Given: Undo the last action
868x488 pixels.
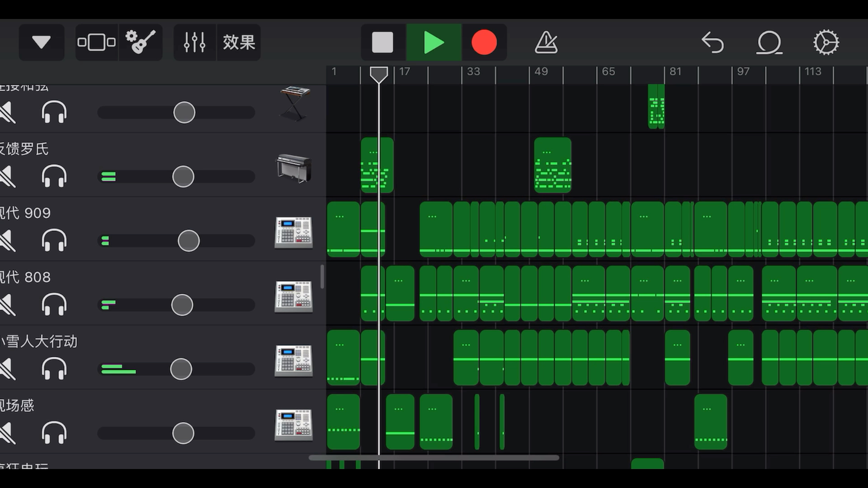Looking at the screenshot, I should (x=712, y=42).
